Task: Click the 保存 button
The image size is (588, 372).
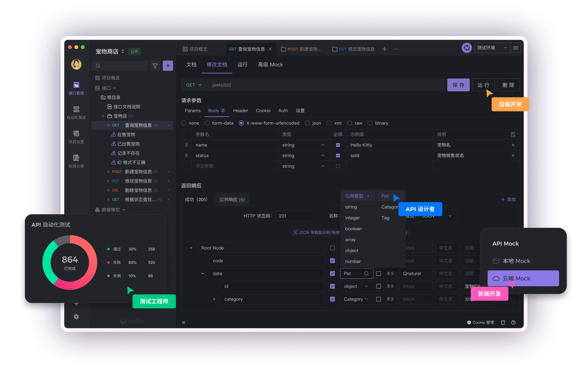Action: click(x=458, y=85)
